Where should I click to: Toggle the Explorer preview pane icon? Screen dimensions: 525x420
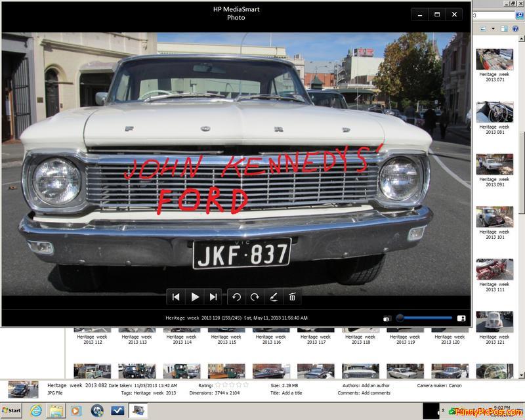tap(504, 29)
